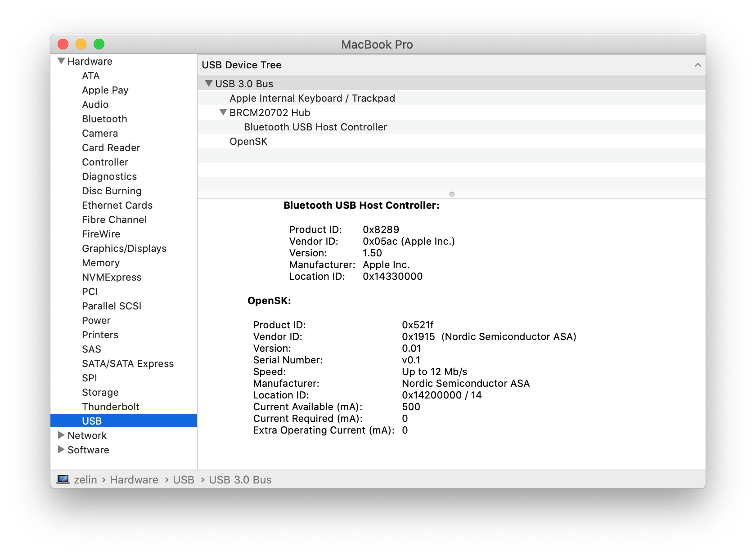Select SAS in the sidebar

pos(91,349)
